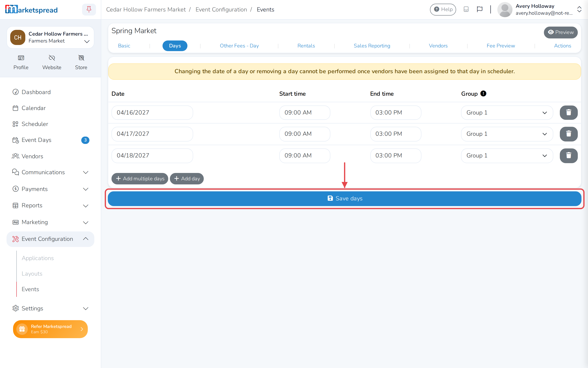The width and height of the screenshot is (588, 368).
Task: Open Vendors in the sidebar
Action: coord(50,156)
